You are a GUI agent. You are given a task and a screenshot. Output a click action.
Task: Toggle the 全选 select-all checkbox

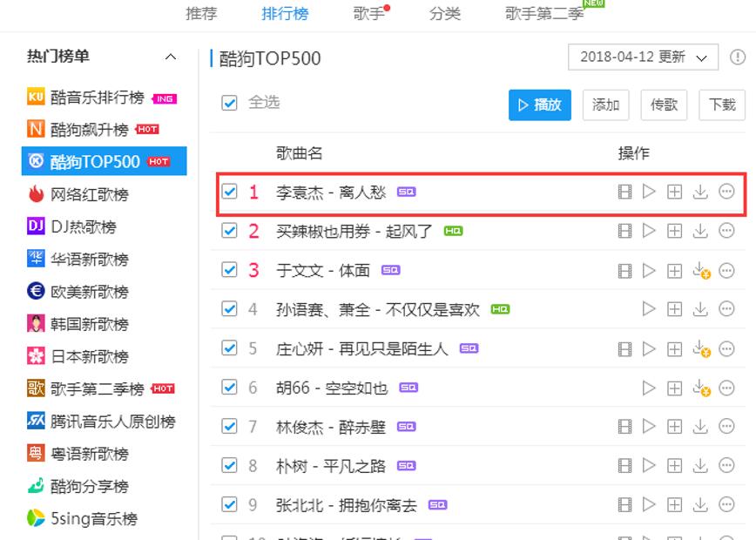click(230, 103)
